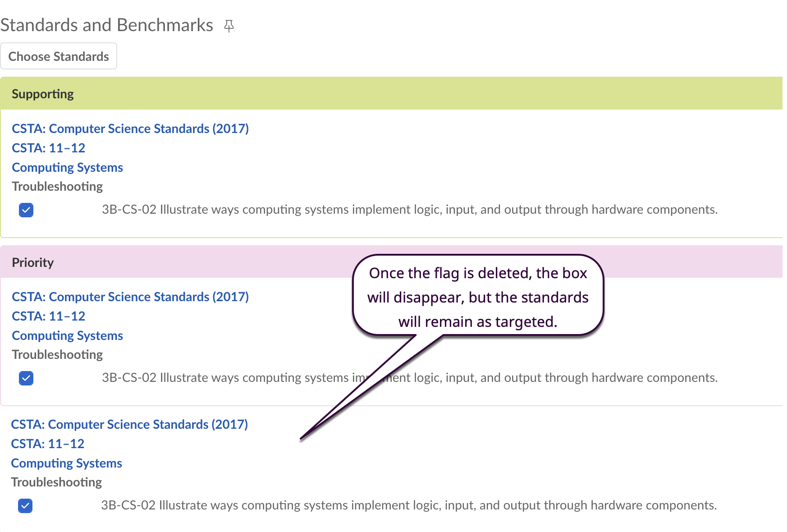Open the CSTA: 11–12 link under Supporting
787x532 pixels.
click(x=49, y=148)
